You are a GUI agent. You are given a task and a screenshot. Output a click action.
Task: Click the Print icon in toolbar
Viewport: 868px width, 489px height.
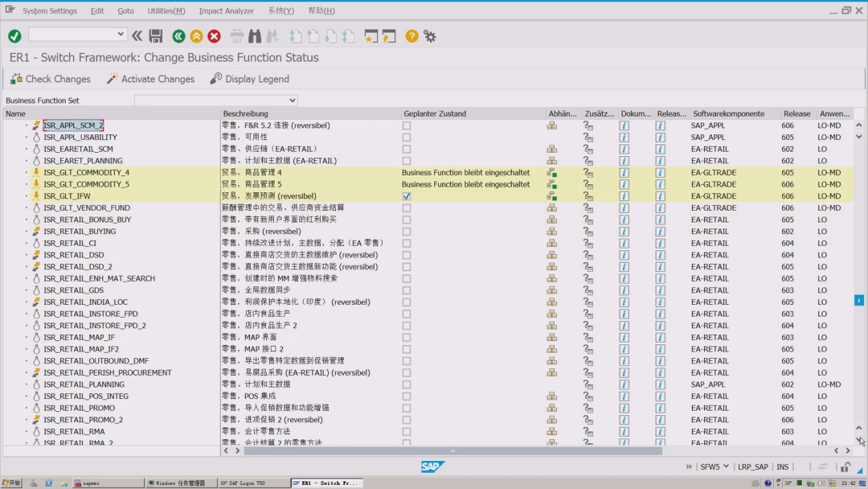(237, 36)
